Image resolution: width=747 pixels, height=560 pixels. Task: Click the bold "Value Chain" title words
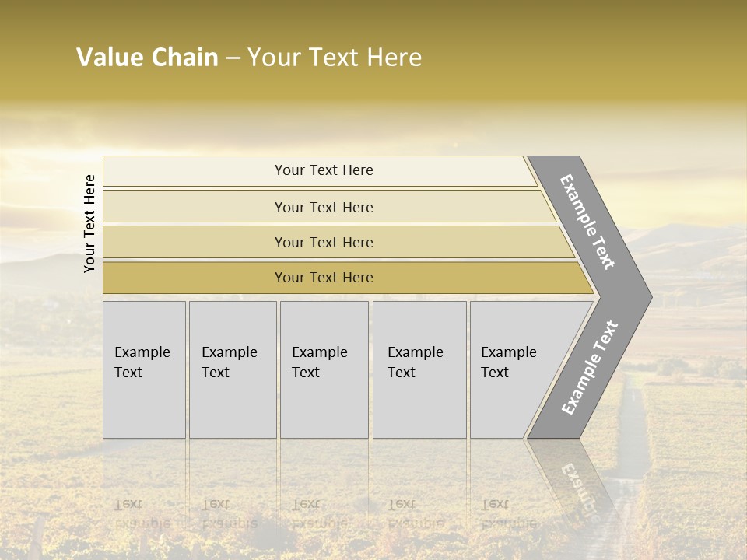[147, 58]
